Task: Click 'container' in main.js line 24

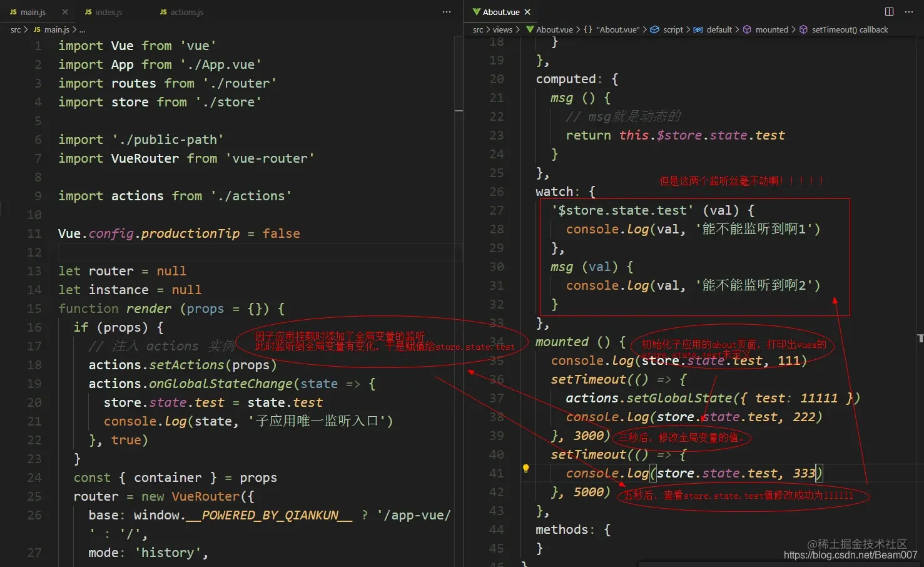Action: 168,478
